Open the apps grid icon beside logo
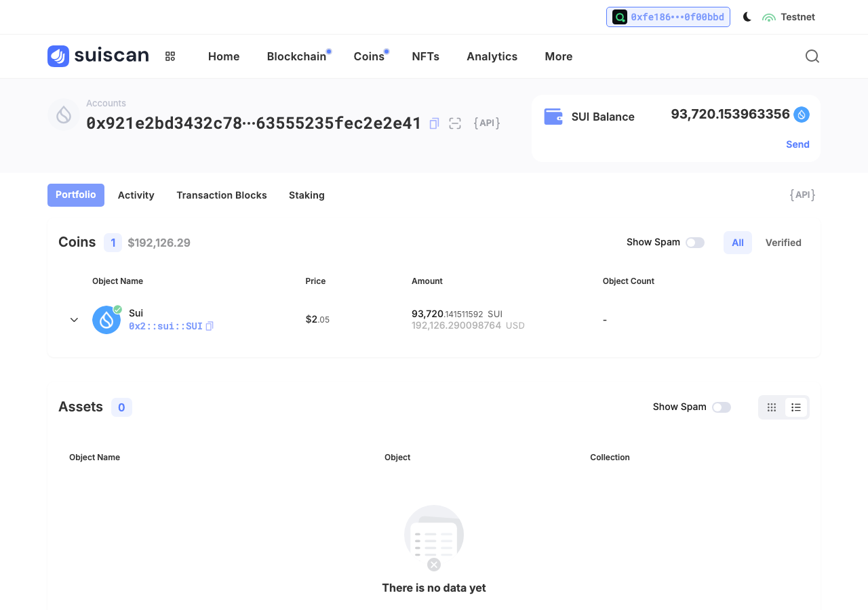This screenshot has height=610, width=868. tap(170, 56)
